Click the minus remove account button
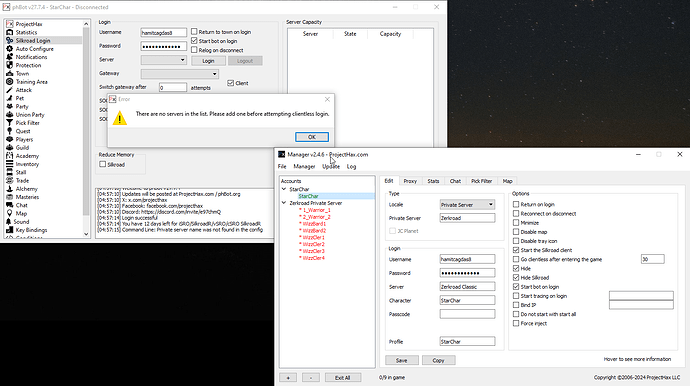Screen dimensions: 690x386 click(311, 378)
